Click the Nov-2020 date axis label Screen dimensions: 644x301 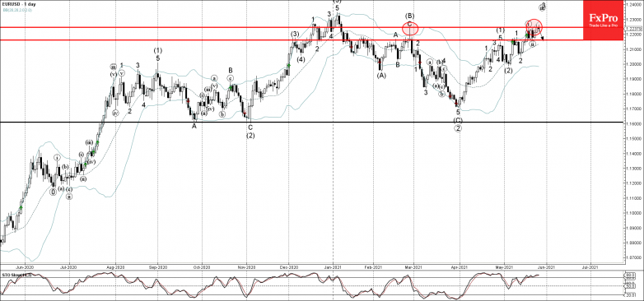coord(246,267)
